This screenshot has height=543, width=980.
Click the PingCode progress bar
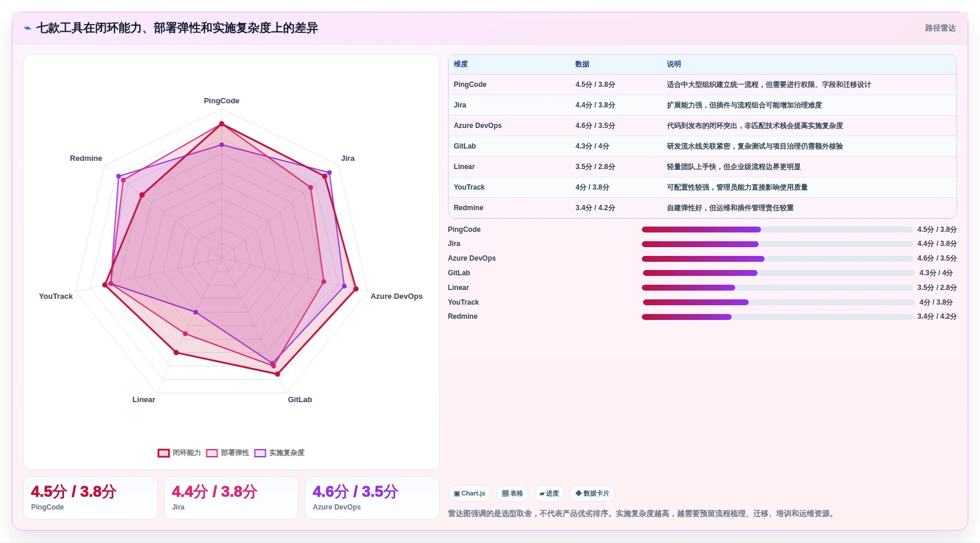click(777, 230)
